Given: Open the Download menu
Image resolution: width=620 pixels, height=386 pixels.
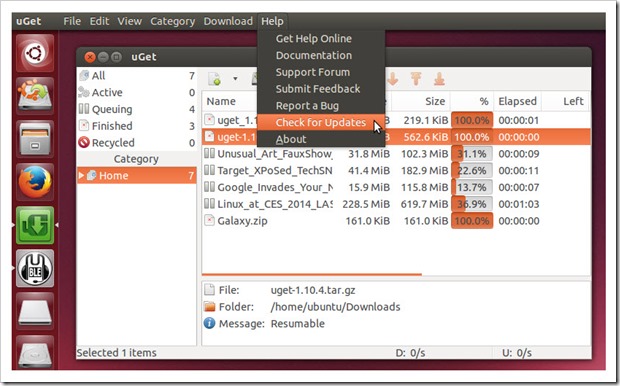Looking at the screenshot, I should point(228,21).
